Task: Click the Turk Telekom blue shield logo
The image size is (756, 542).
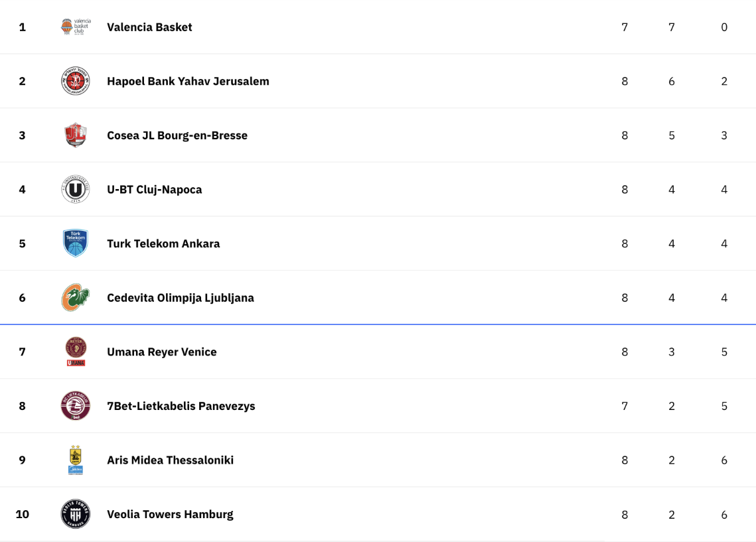Action: 76,243
